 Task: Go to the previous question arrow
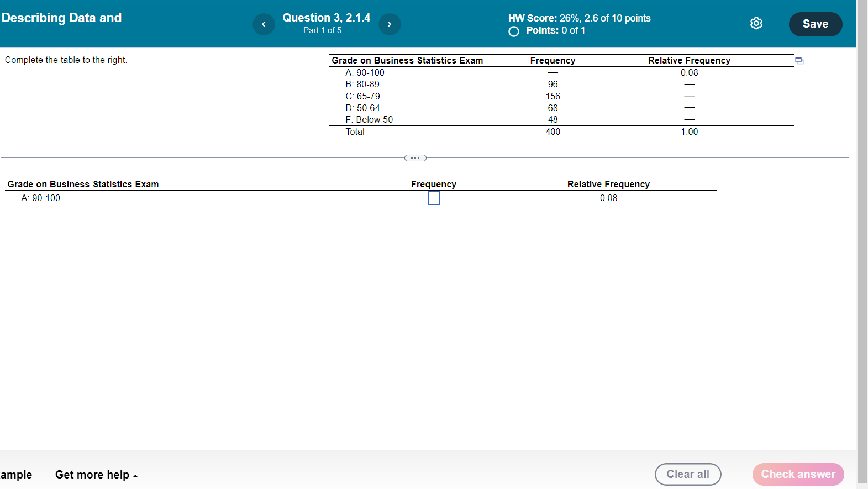264,24
